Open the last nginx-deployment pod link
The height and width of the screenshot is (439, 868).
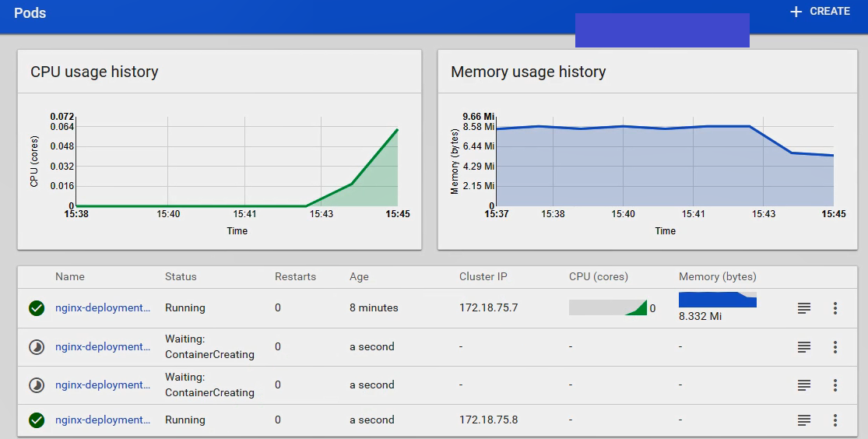[x=103, y=420]
